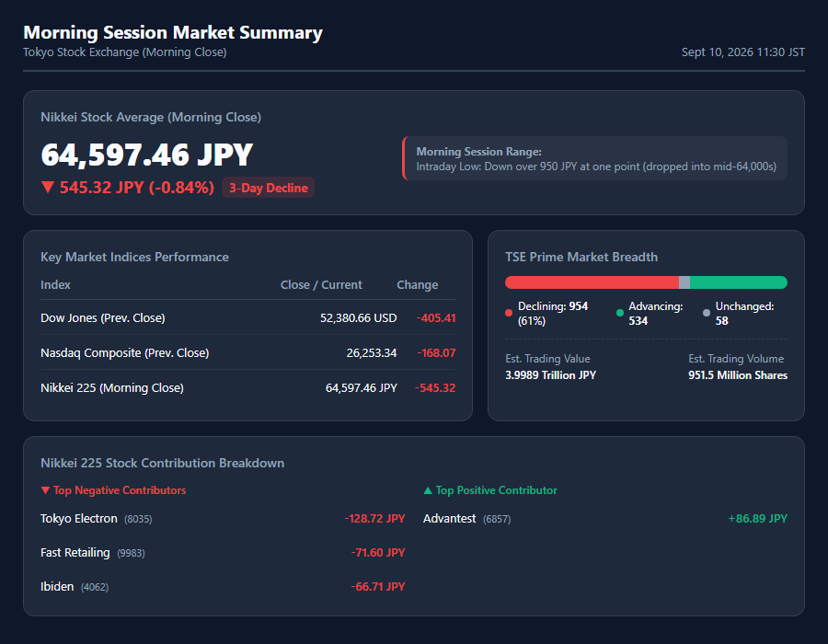This screenshot has height=644, width=828.
Task: Click the +86.89 JPY contribution value
Action: (758, 519)
